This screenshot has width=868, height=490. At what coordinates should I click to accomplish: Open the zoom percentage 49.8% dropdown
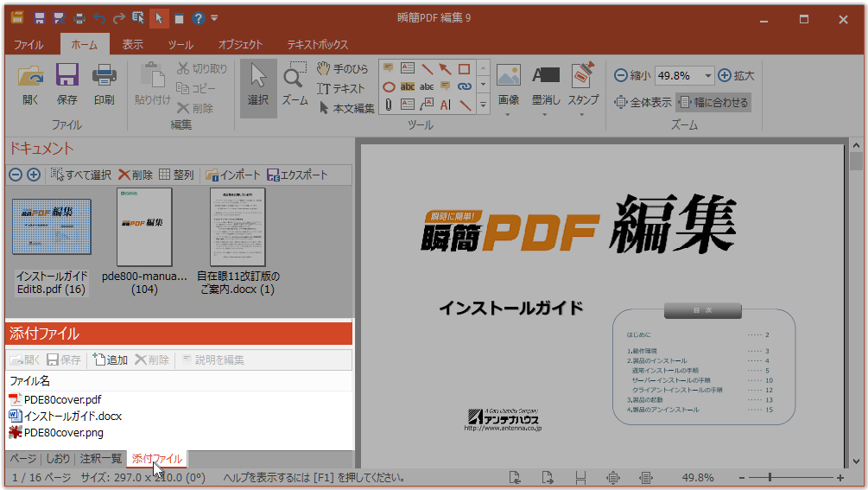coord(707,75)
